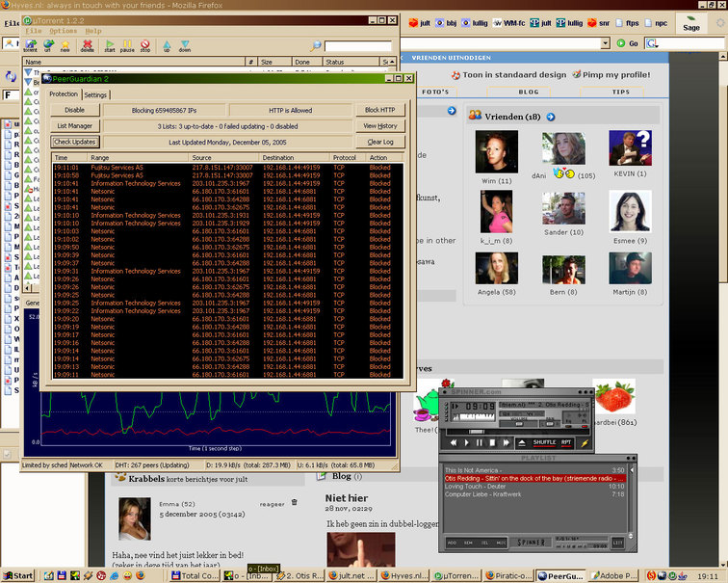Open KEVIN (1) friend thumbnail
The width and height of the screenshot is (728, 583).
tap(630, 148)
